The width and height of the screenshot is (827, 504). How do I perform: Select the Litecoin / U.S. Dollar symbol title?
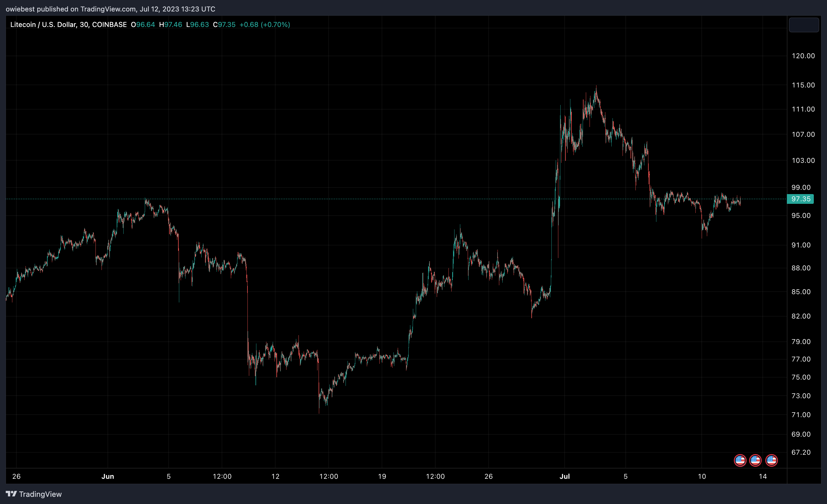point(44,24)
